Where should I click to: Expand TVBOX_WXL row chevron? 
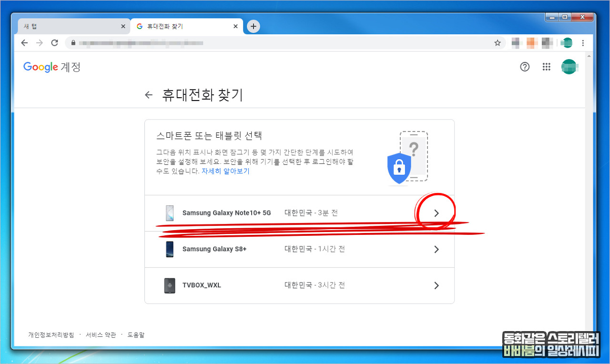click(437, 285)
